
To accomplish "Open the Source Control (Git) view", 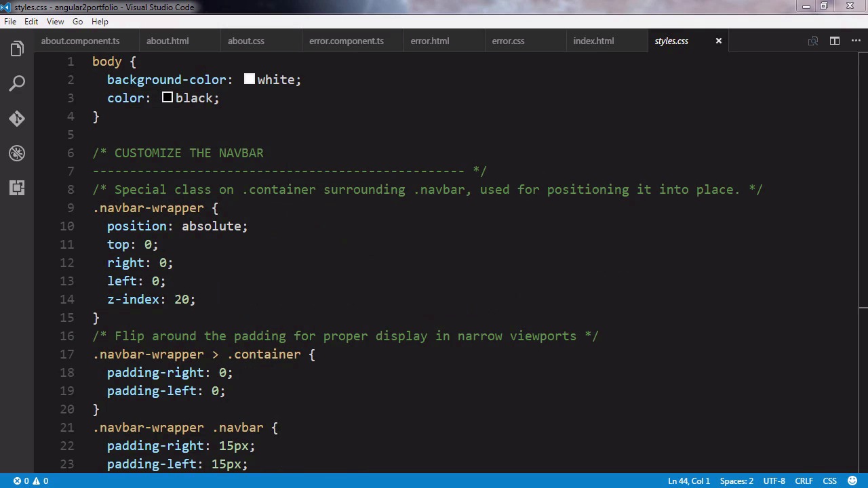I will (x=17, y=119).
